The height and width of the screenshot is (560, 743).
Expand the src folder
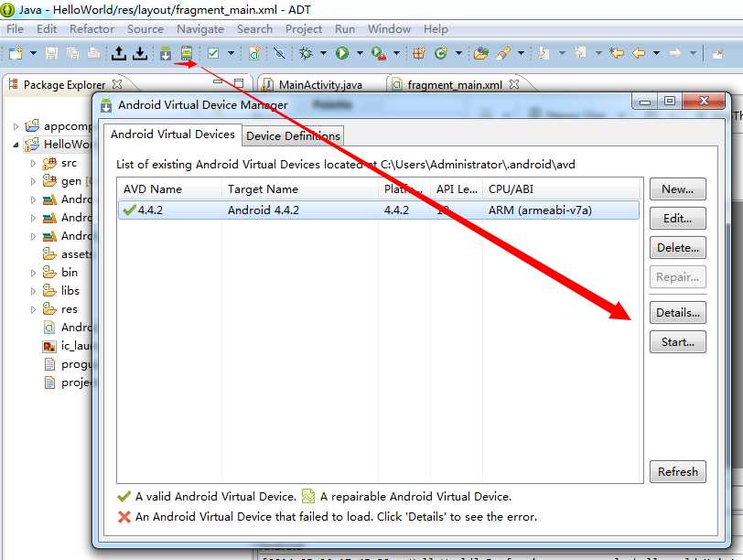point(33,164)
